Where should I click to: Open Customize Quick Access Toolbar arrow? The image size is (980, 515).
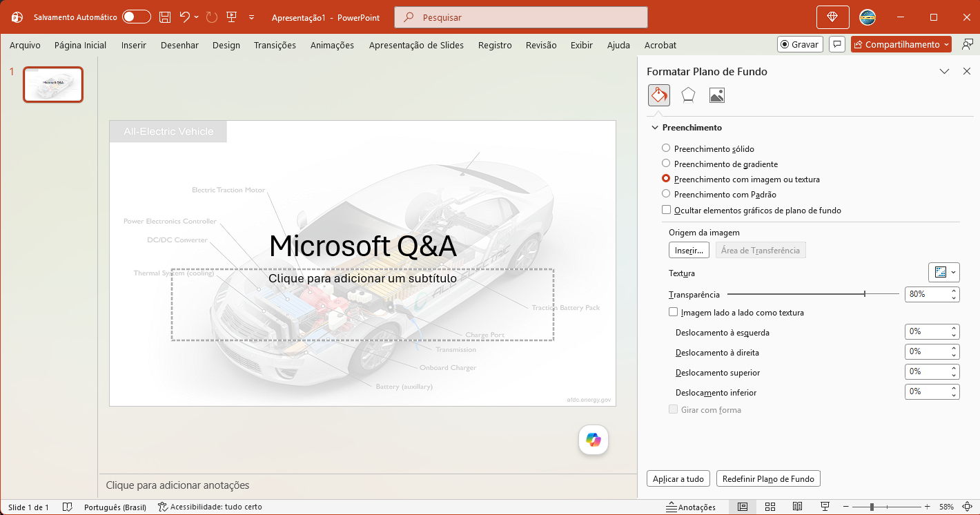point(251,17)
